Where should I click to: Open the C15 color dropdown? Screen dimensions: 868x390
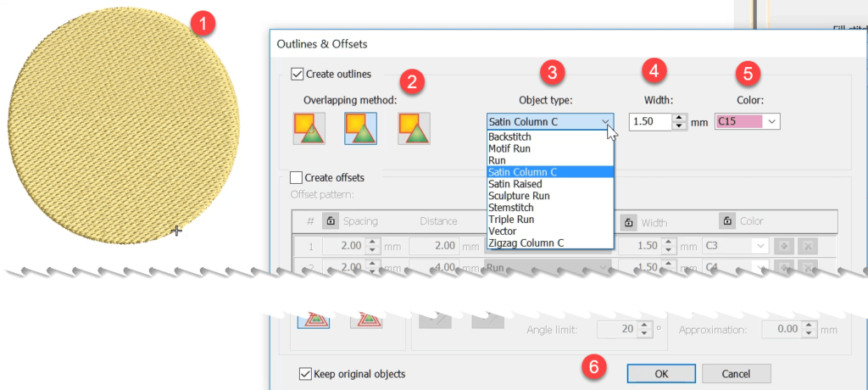coord(771,122)
